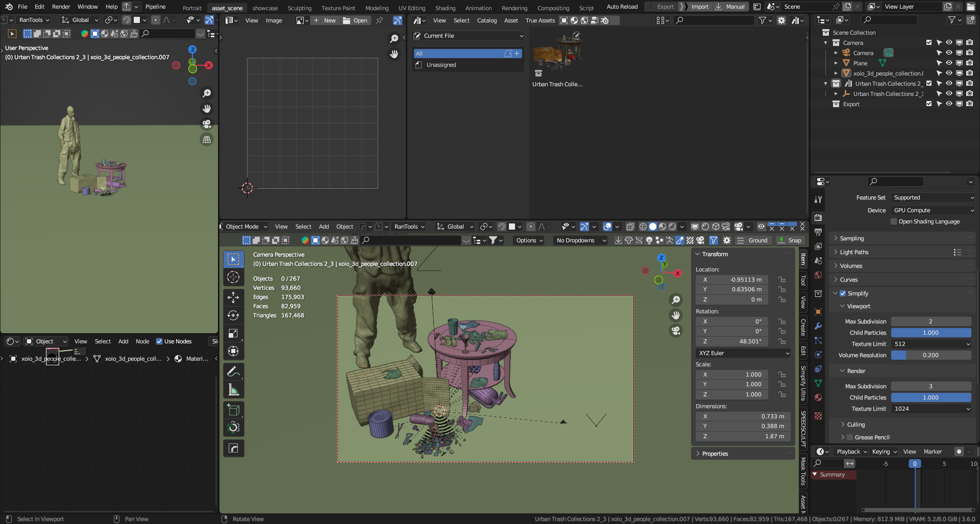Viewport: 980px width, 524px height.
Task: Select the Scale tool in viewport toolbar
Action: pos(233,333)
